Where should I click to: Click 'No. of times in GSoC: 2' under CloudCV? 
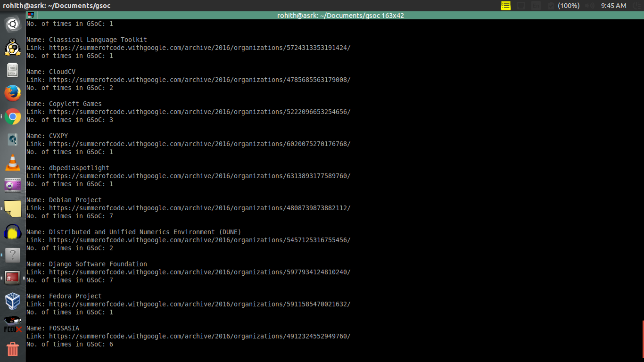pos(70,88)
